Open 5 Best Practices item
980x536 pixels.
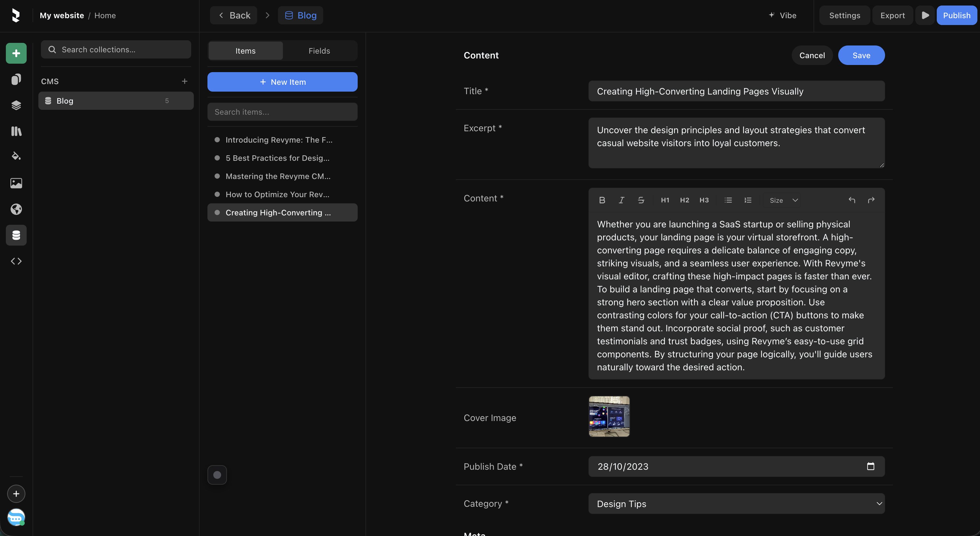pyautogui.click(x=282, y=158)
